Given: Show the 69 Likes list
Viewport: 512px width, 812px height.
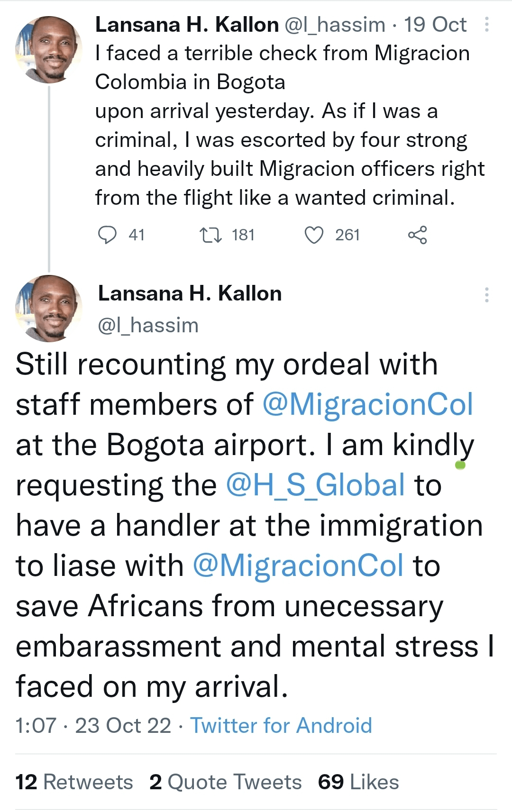Looking at the screenshot, I should pos(358,782).
